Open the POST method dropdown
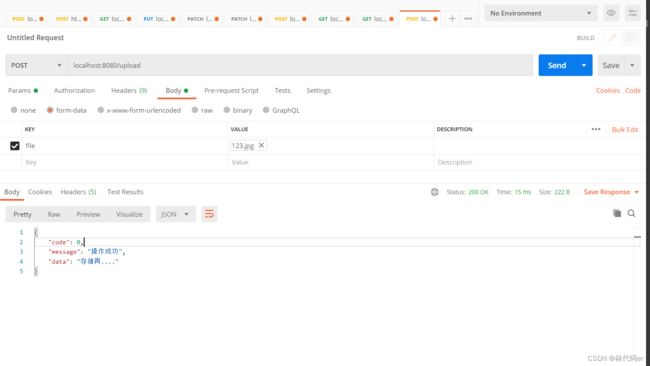Image resolution: width=650 pixels, height=366 pixels. click(36, 65)
